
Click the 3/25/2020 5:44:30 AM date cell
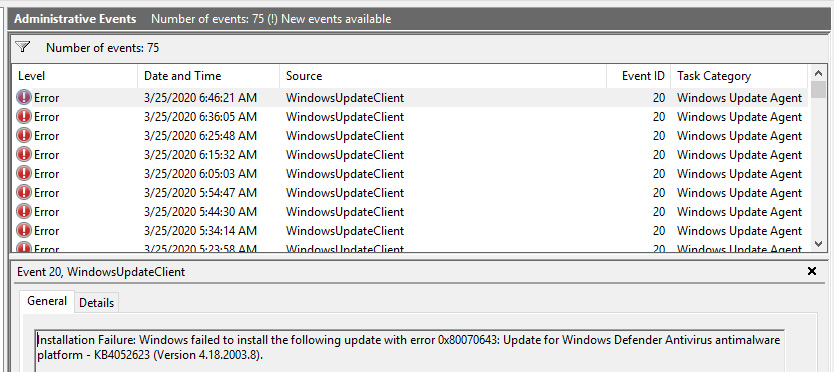[201, 212]
